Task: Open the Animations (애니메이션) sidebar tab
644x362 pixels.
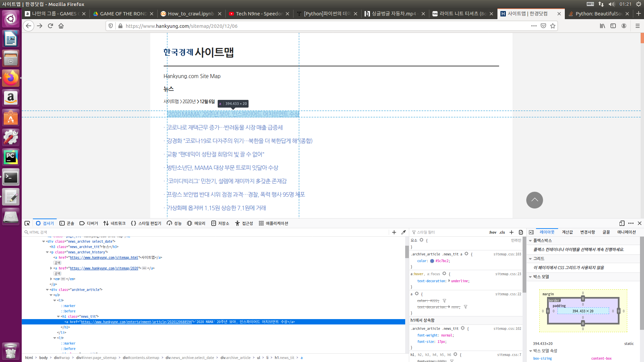Action: tap(627, 232)
